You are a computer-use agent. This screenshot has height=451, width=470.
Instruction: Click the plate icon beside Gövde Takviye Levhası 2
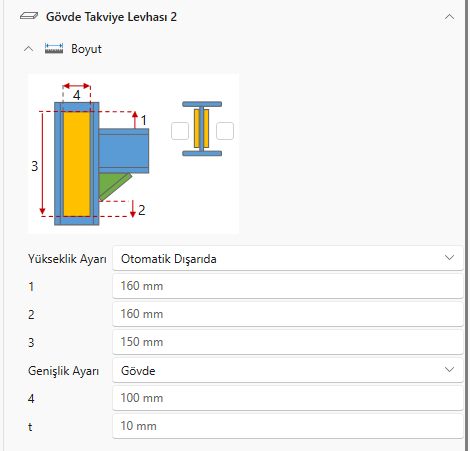click(29, 16)
